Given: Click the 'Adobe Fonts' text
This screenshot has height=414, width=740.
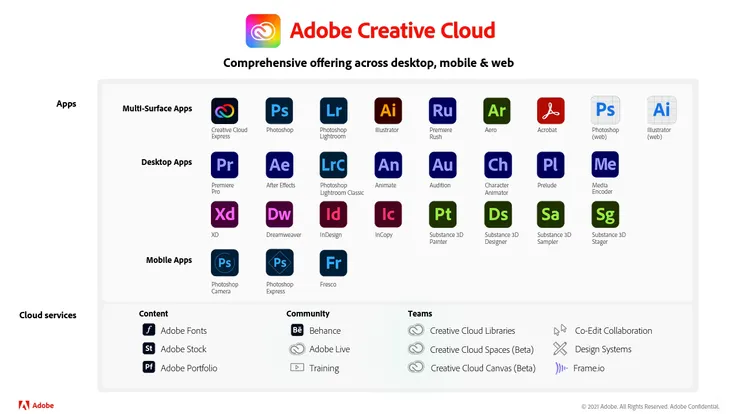Looking at the screenshot, I should (x=184, y=330).
